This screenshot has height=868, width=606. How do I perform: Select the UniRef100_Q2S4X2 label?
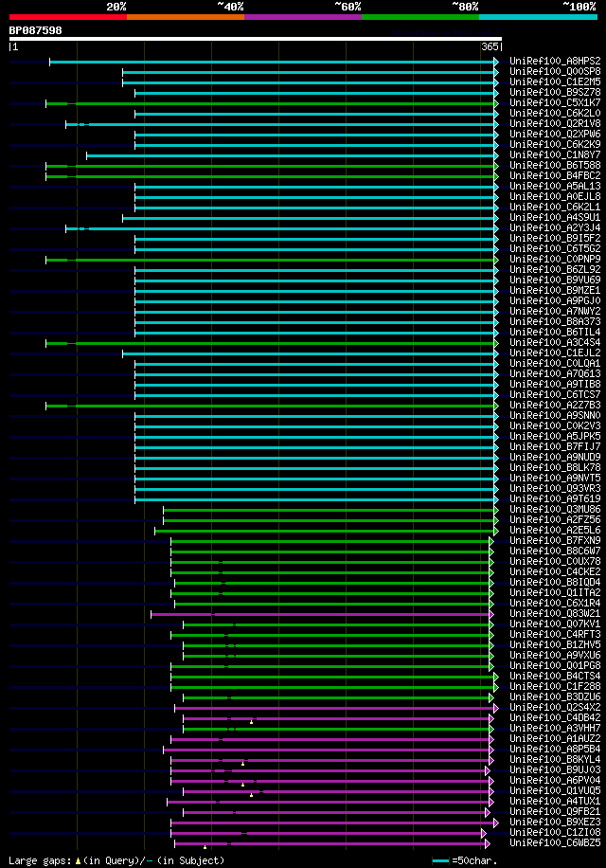(x=555, y=708)
